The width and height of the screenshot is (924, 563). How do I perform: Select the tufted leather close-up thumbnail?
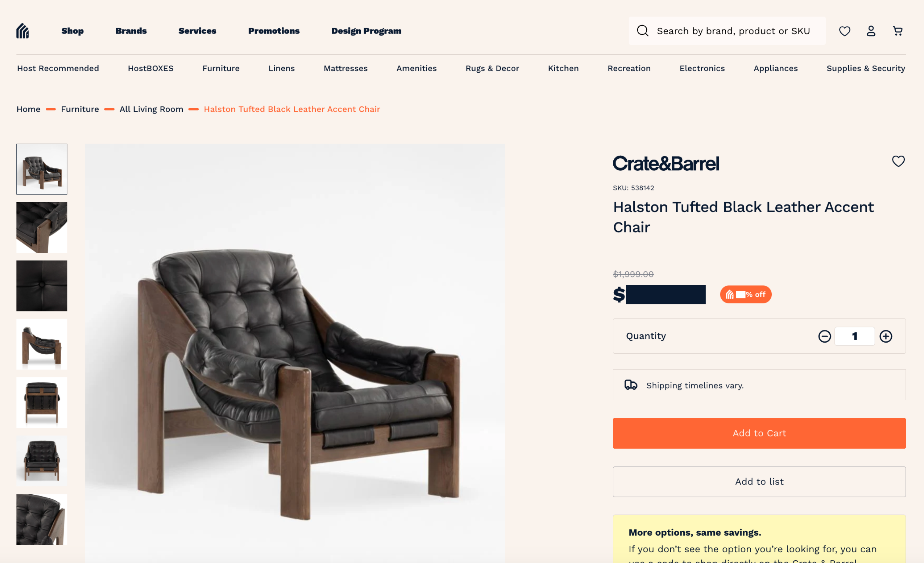[x=42, y=286]
